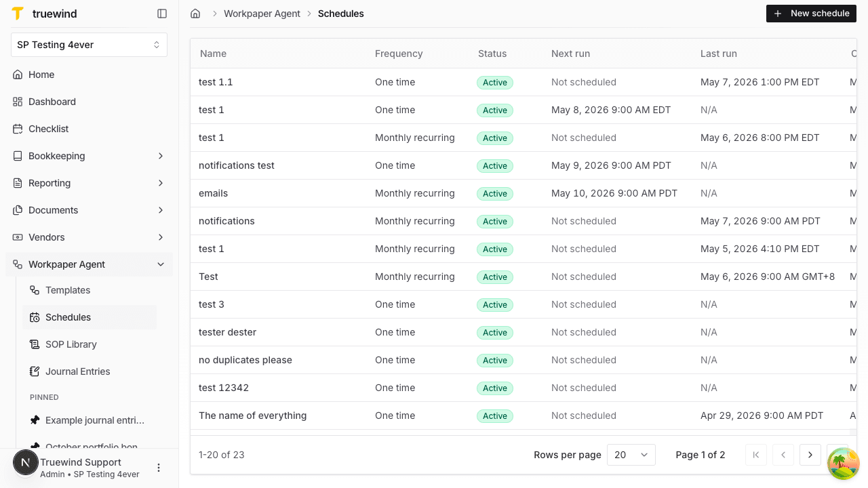Collapse the Workpaper Agent menu chevron
The image size is (868, 488).
(161, 264)
